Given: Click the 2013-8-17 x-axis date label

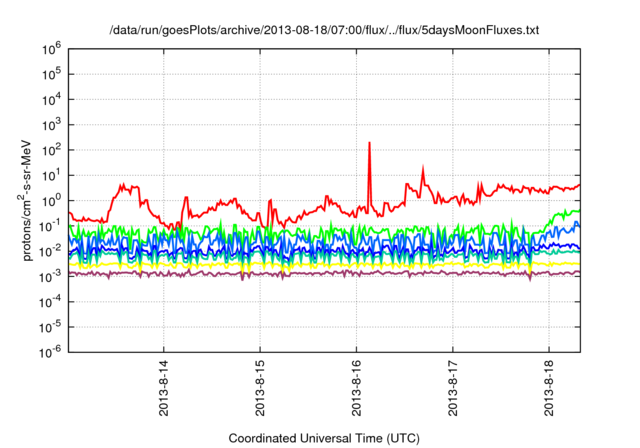Looking at the screenshot, I should coord(453,388).
